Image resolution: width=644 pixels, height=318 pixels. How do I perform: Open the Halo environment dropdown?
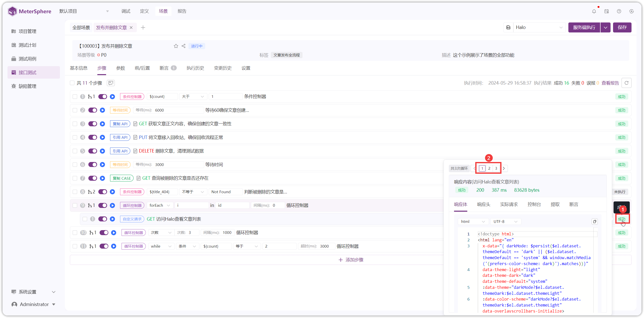pos(539,27)
